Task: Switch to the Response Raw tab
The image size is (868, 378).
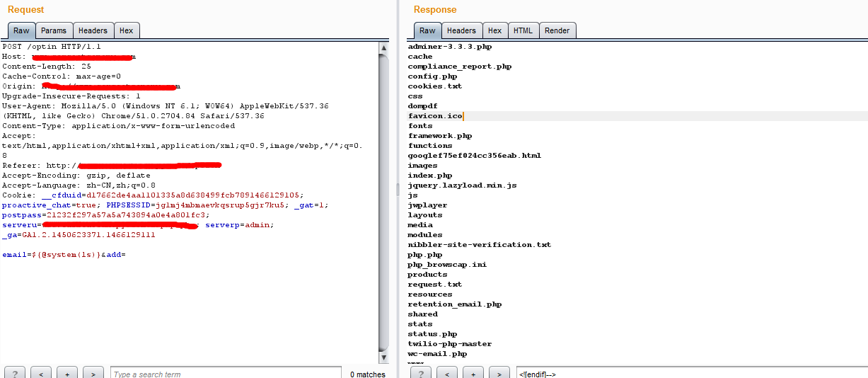Action: [427, 30]
